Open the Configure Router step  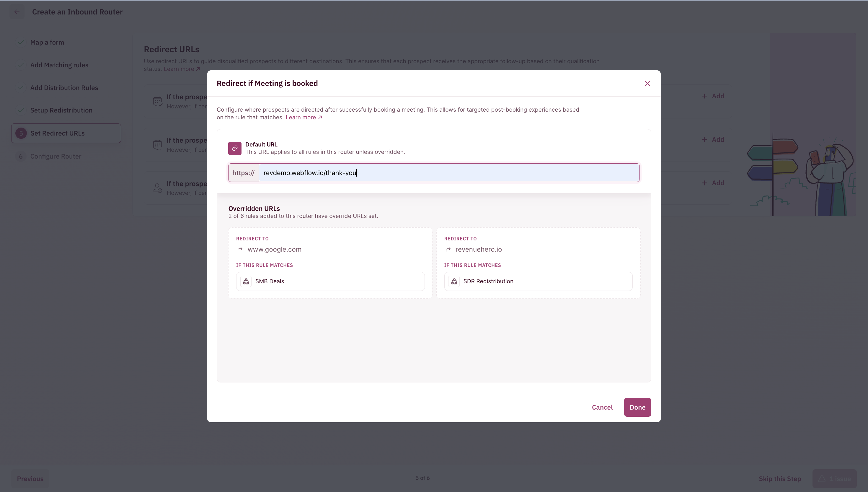56,156
